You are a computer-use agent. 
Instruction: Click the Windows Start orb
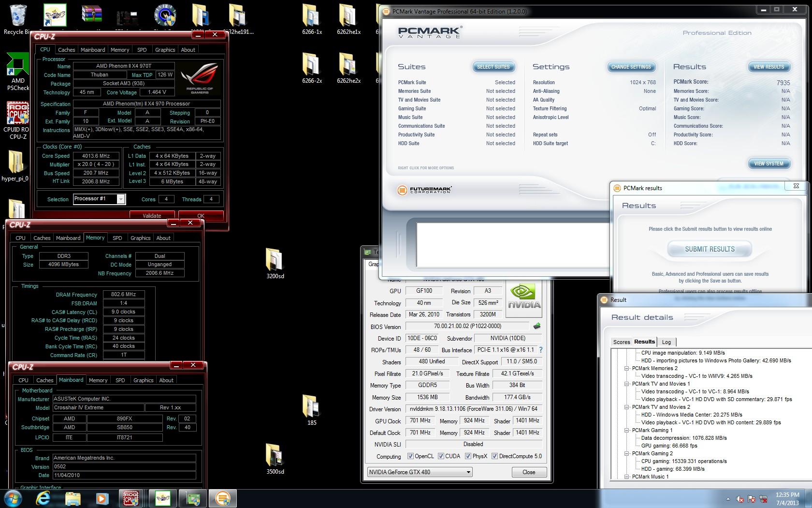13,498
